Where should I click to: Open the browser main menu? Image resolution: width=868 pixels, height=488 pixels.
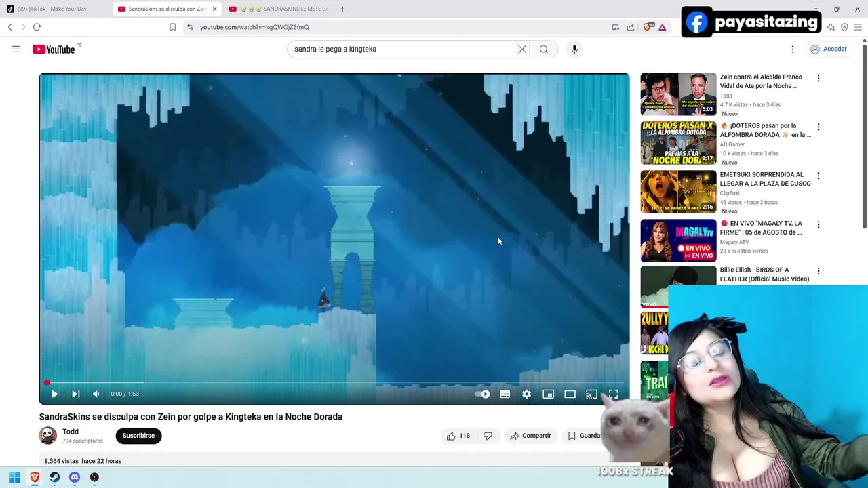coord(858,27)
